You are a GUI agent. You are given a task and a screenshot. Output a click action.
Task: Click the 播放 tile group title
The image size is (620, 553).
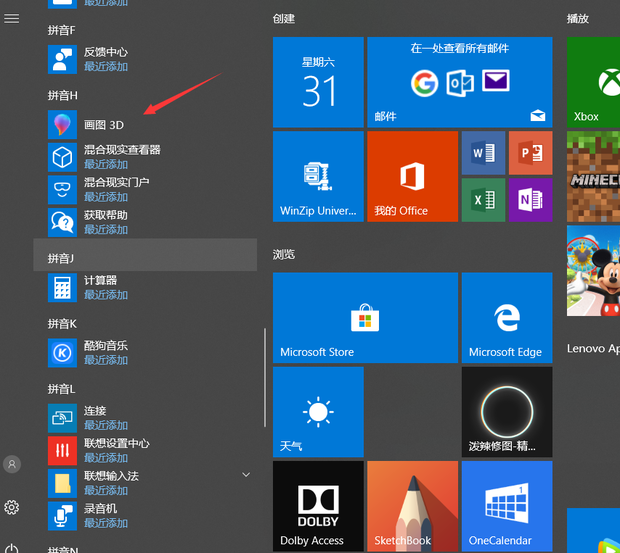(578, 19)
